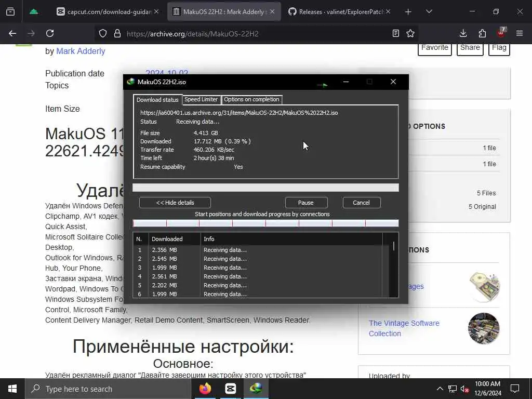Click the main download progress bar
This screenshot has height=399, width=532.
265,188
